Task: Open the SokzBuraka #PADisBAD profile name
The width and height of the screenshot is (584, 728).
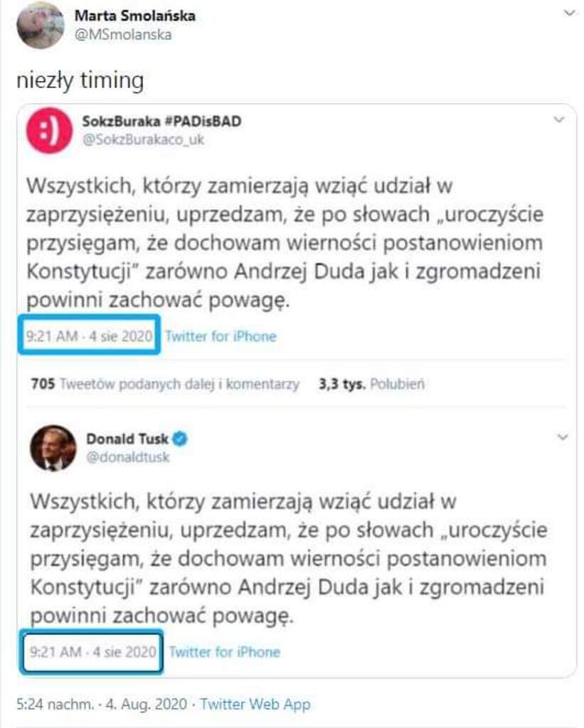Action: pyautogui.click(x=161, y=121)
